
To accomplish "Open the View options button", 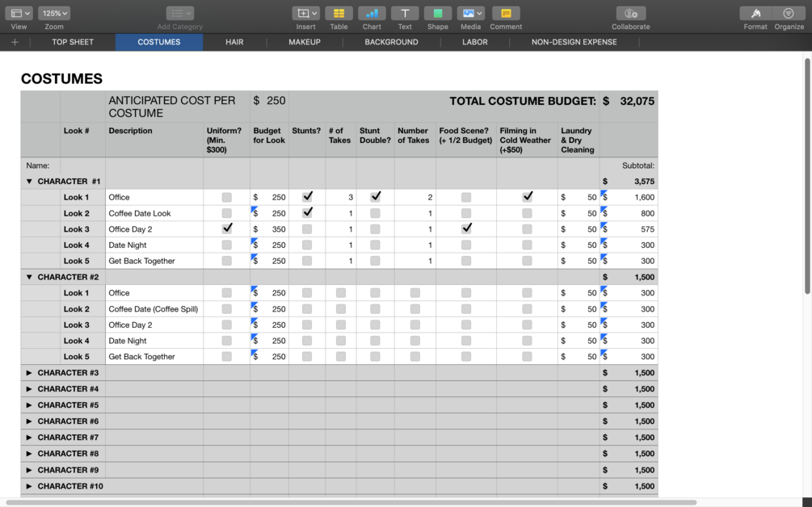I will pos(19,13).
